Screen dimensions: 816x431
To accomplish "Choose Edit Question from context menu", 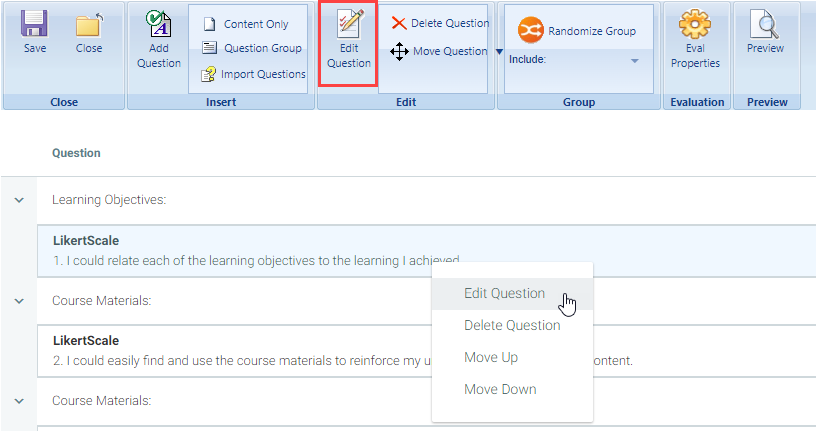I will point(505,294).
